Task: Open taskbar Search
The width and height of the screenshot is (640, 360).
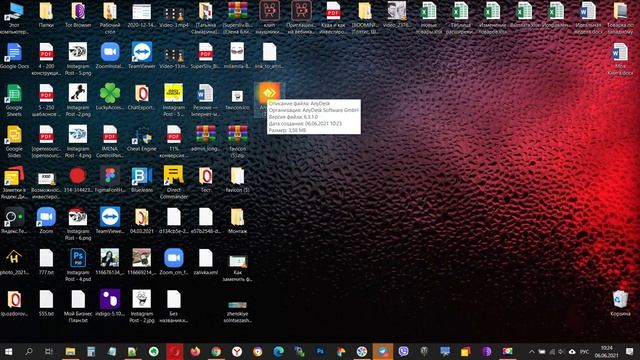Action: [x=29, y=351]
